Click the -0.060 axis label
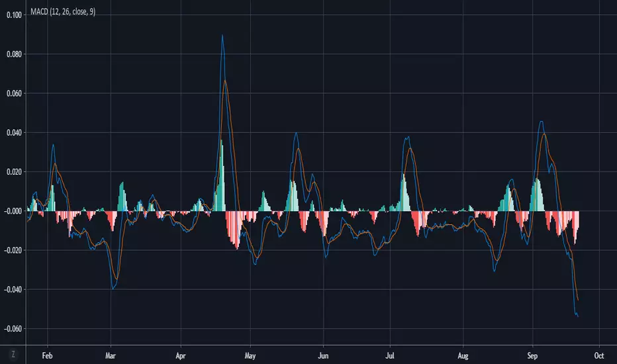 tap(13, 328)
